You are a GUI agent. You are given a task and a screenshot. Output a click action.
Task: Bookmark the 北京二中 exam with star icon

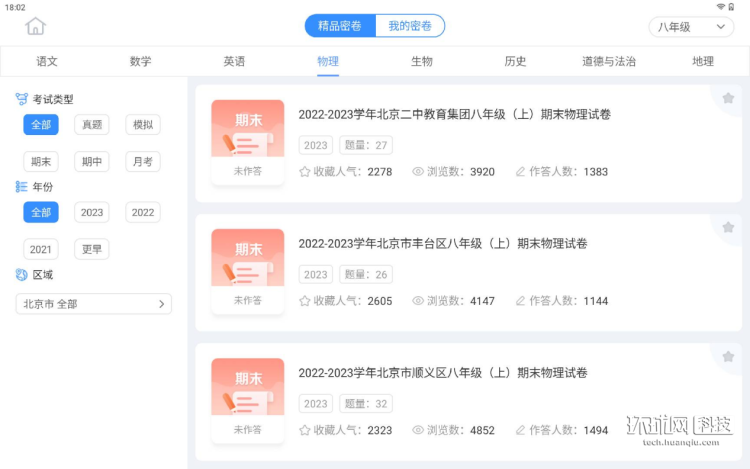pyautogui.click(x=728, y=98)
